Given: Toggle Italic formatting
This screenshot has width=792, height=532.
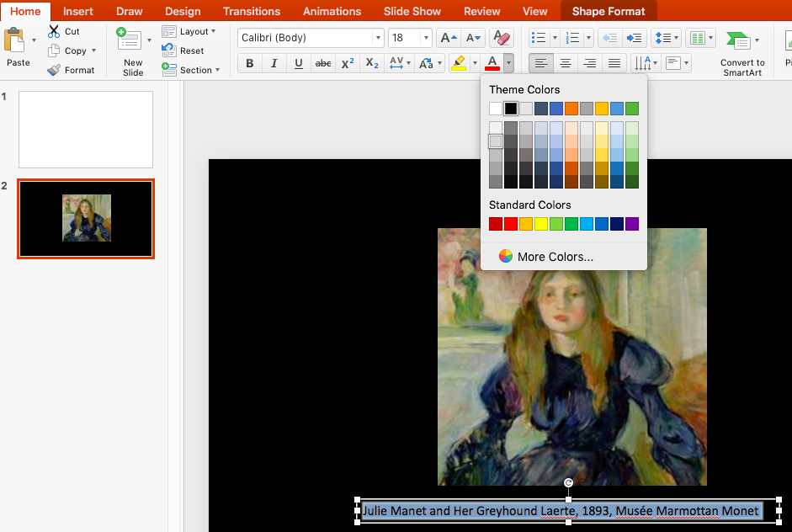Looking at the screenshot, I should click(x=274, y=63).
